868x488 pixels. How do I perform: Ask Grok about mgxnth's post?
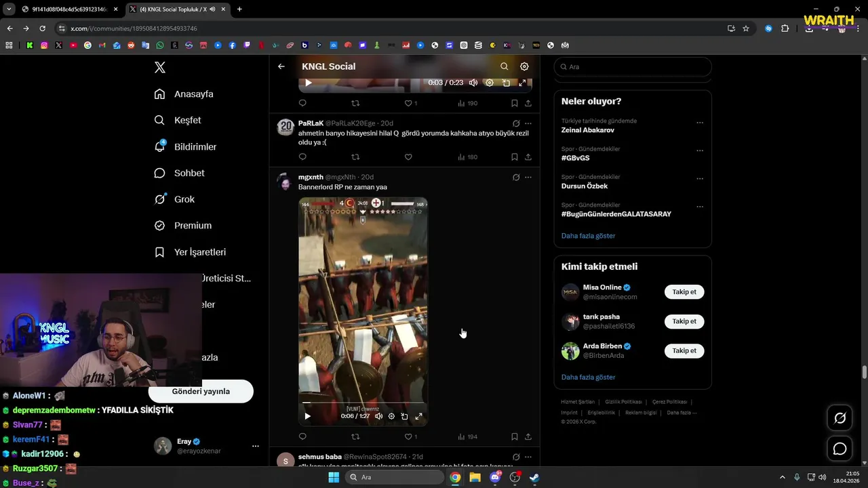[x=516, y=177]
